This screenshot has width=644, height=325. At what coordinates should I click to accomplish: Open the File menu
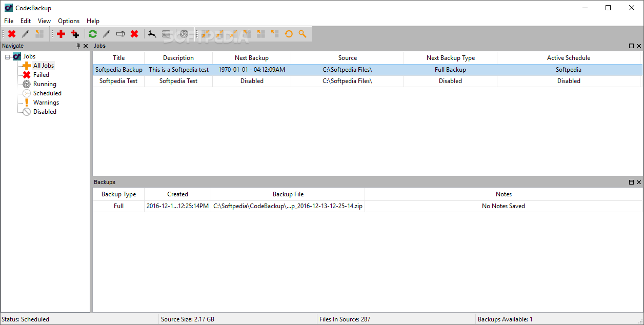9,21
